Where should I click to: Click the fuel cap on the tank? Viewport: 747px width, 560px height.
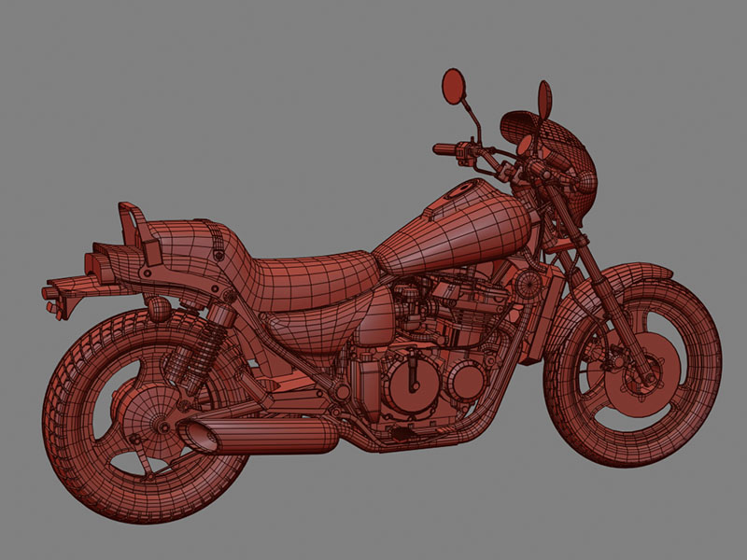click(x=463, y=190)
